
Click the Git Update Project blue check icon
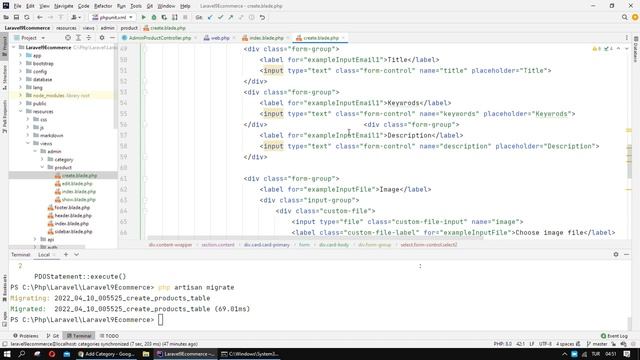point(210,18)
